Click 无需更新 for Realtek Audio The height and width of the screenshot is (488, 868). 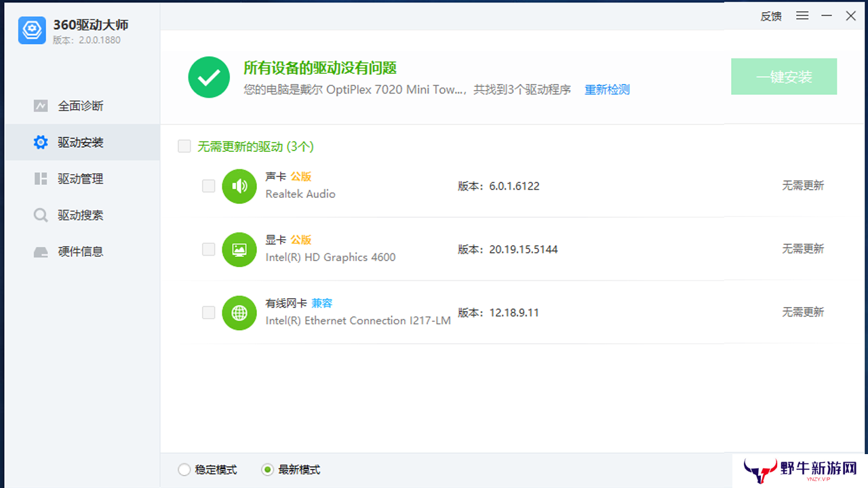(803, 186)
